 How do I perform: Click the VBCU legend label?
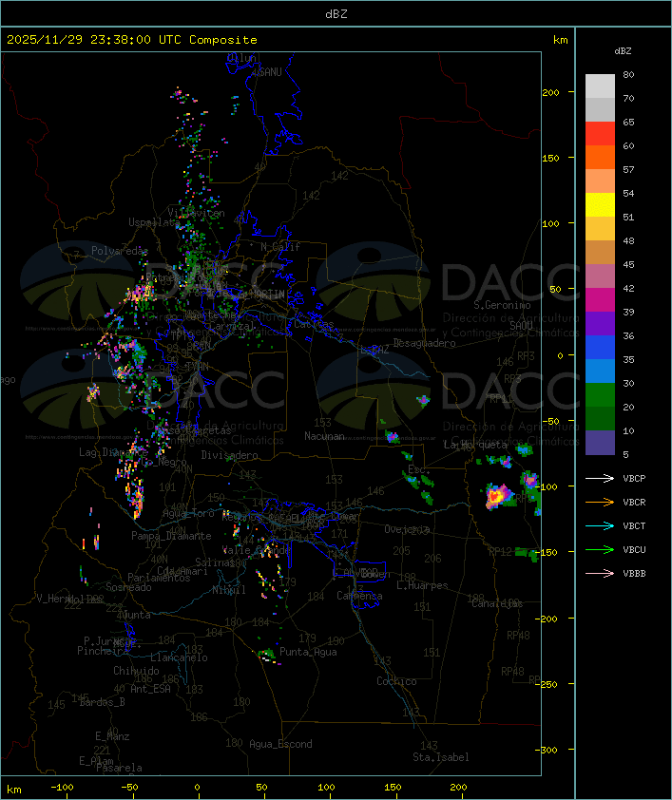point(634,549)
